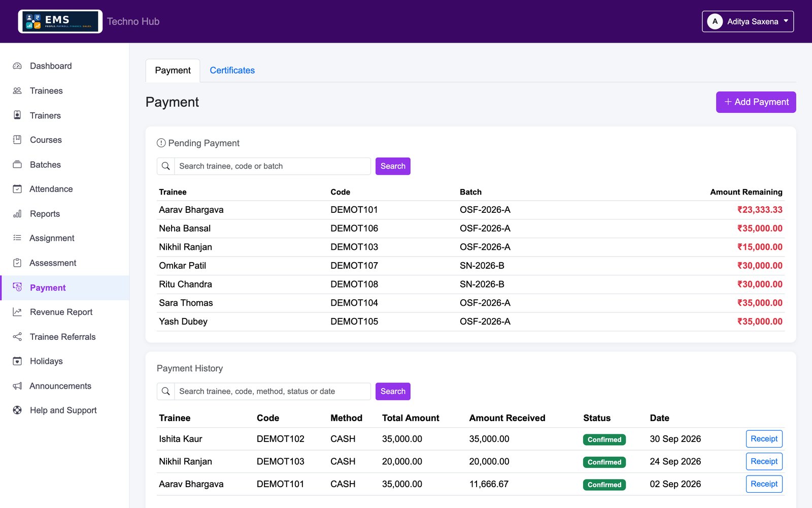Click the Add Payment button

756,102
